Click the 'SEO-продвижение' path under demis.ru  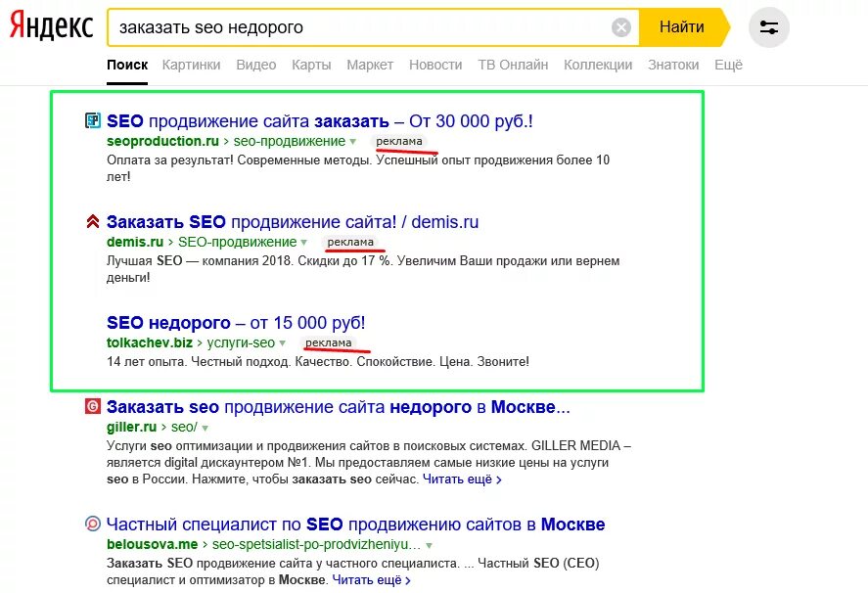[238, 242]
